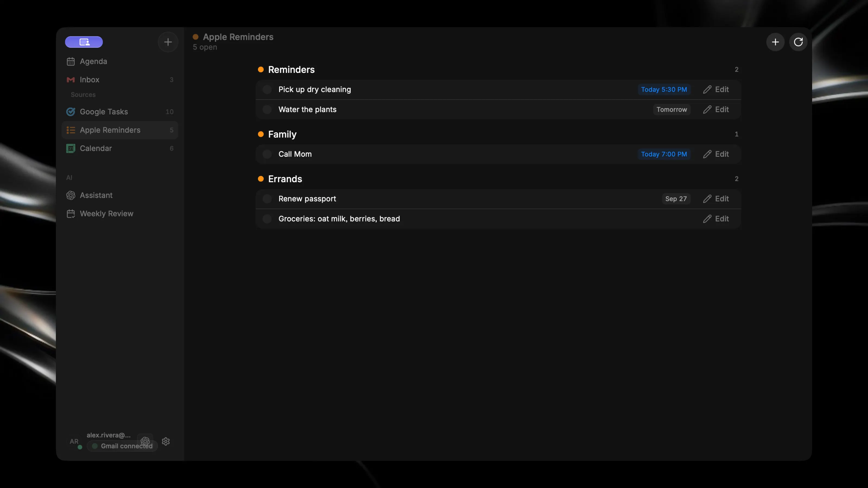The image size is (868, 488).
Task: Open the Gmail Inbox
Action: pyautogui.click(x=120, y=79)
